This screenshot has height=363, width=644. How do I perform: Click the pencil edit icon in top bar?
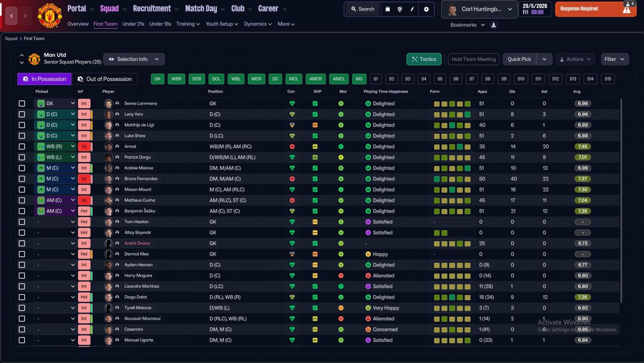412,9
